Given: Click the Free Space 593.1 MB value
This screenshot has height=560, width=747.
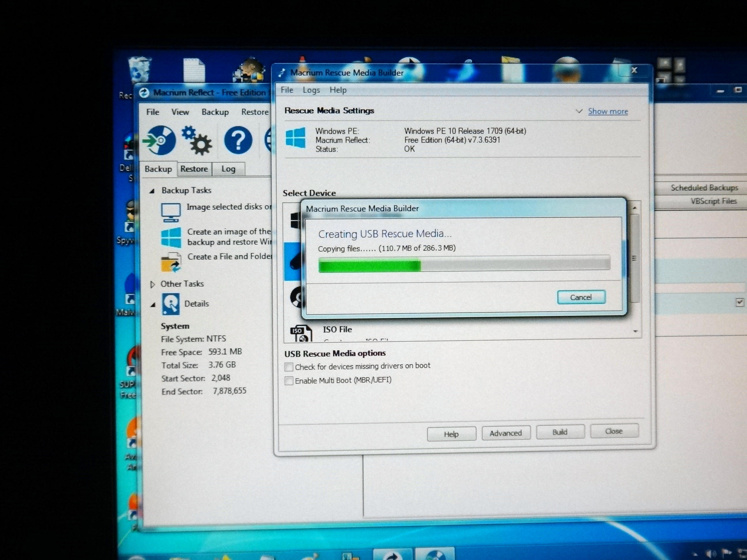Looking at the screenshot, I should [225, 352].
